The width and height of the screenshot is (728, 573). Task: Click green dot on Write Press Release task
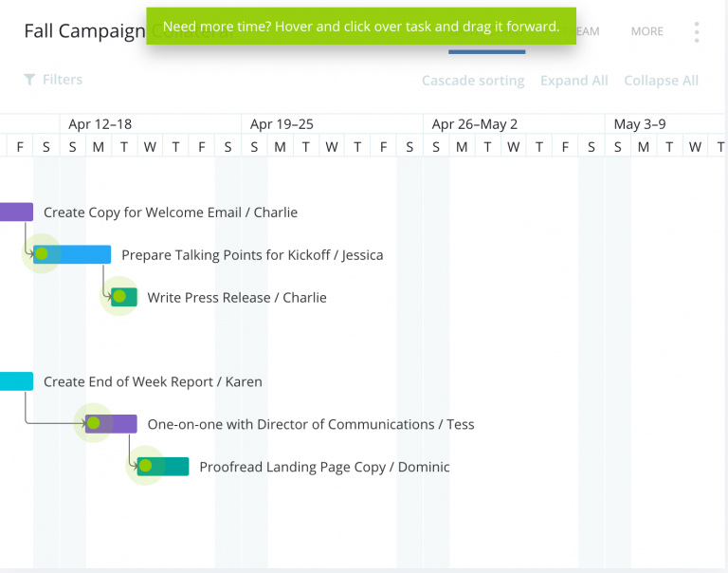(119, 297)
